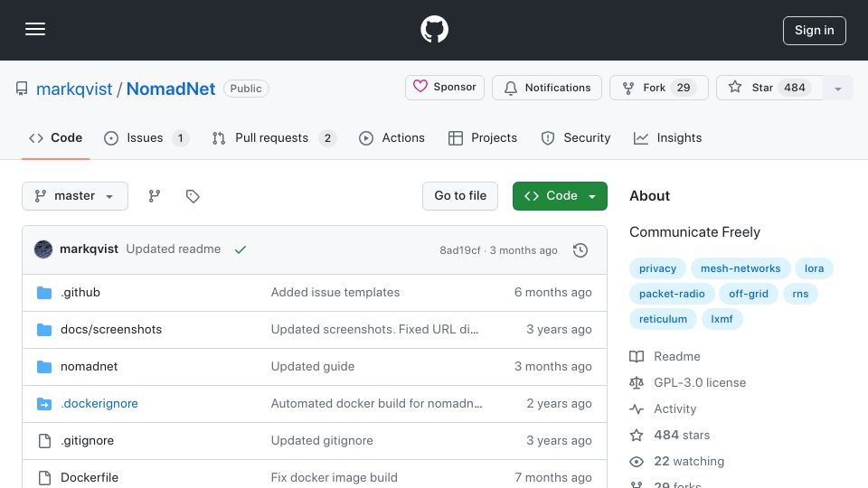Open the docs/screenshots folder

pos(111,329)
